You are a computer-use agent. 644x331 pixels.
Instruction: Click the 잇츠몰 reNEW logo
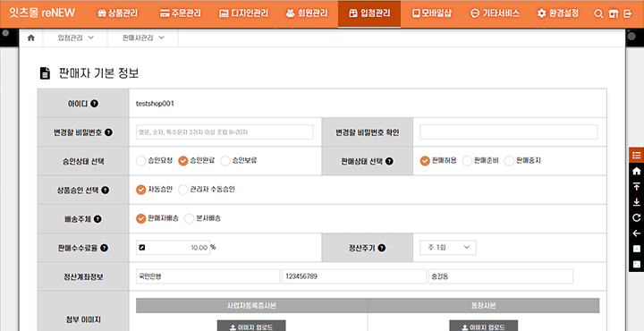pyautogui.click(x=42, y=13)
